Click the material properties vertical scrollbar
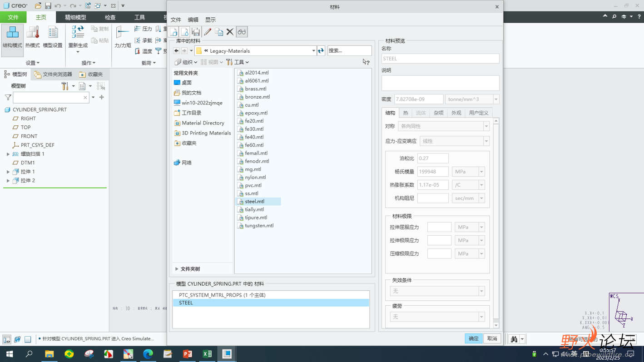 tap(496, 223)
